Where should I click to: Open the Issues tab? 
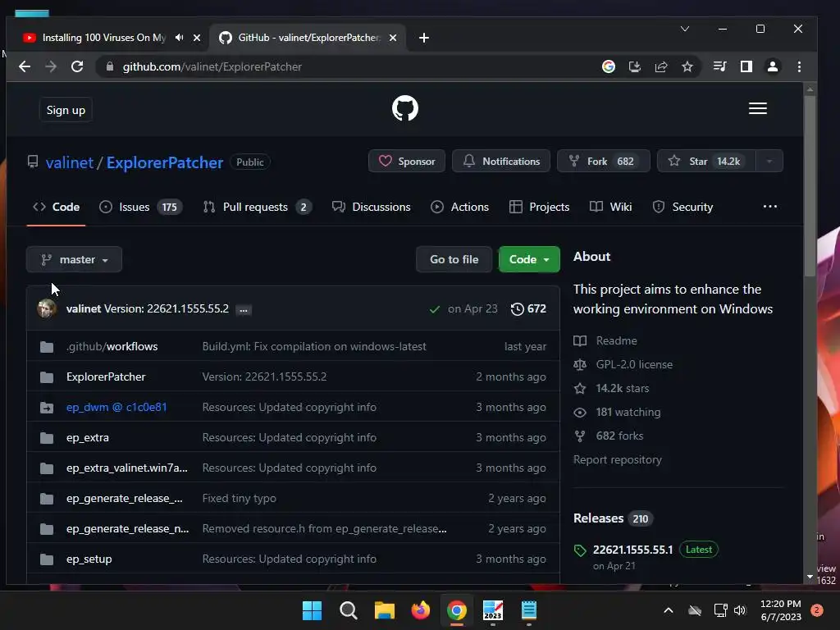[140, 207]
